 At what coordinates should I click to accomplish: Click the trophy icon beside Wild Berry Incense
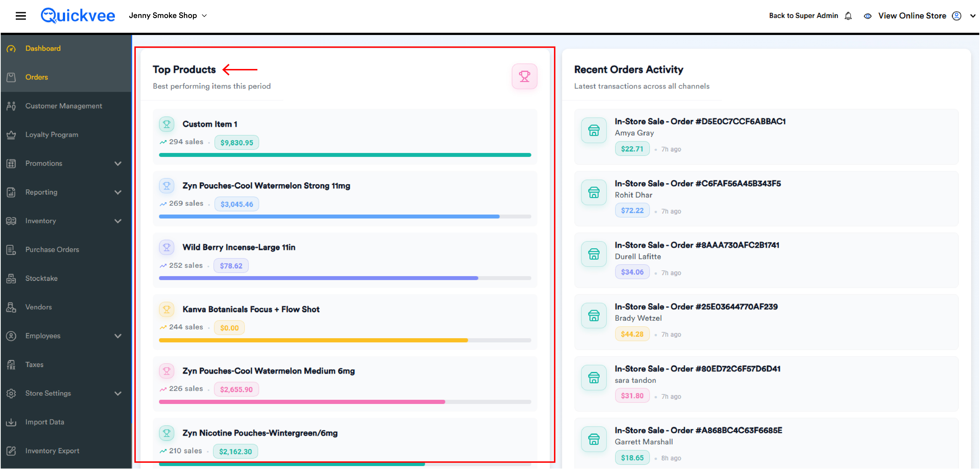[x=167, y=247]
